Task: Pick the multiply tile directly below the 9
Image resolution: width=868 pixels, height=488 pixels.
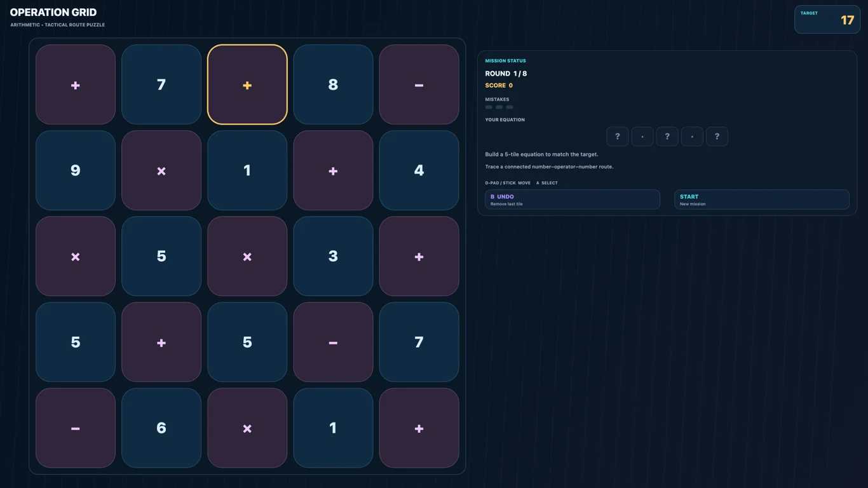Action: click(76, 256)
